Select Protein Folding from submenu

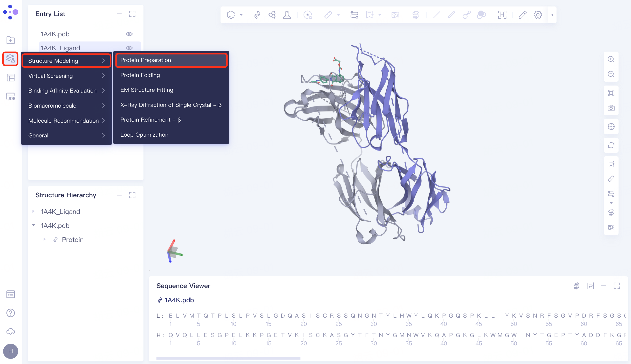click(x=140, y=75)
